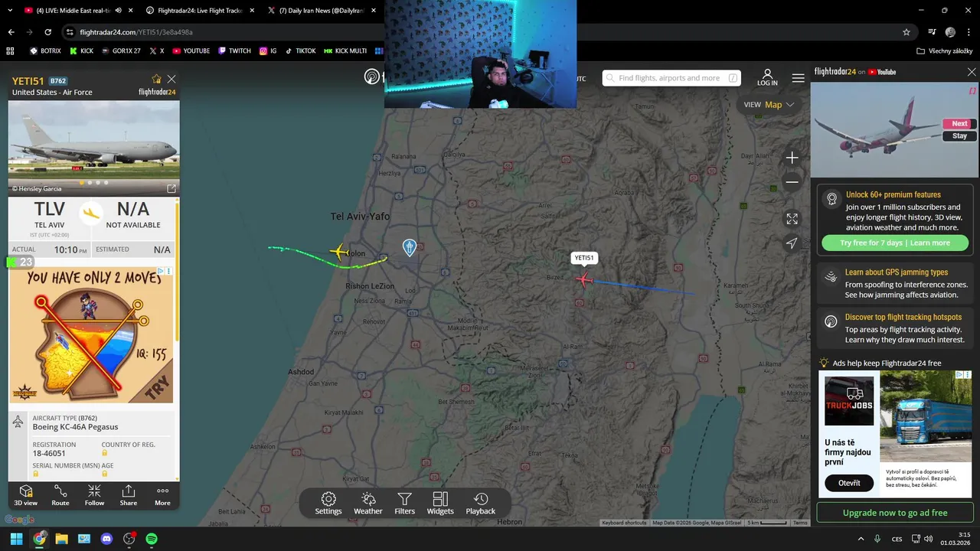This screenshot has height=551, width=980.
Task: Go back to previous page
Action: point(11,32)
